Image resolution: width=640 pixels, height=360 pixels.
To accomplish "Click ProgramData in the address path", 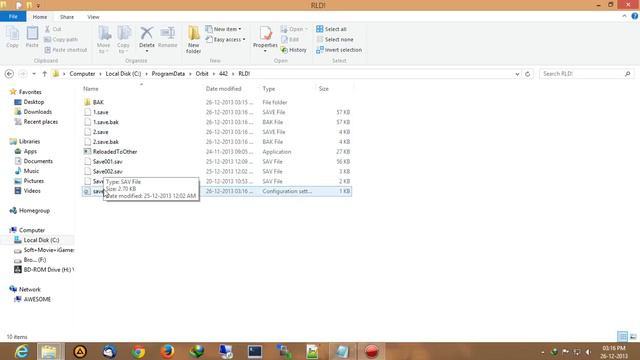I will pyautogui.click(x=168, y=74).
